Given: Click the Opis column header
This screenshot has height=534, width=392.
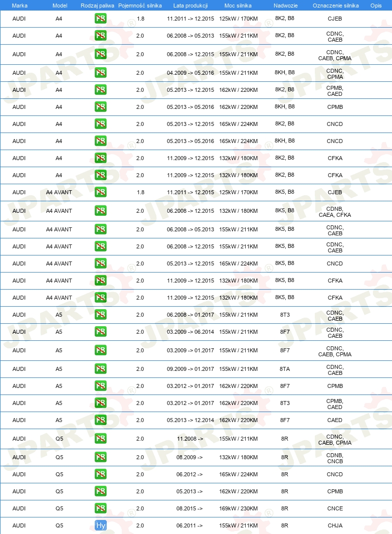Looking at the screenshot, I should 376,6.
